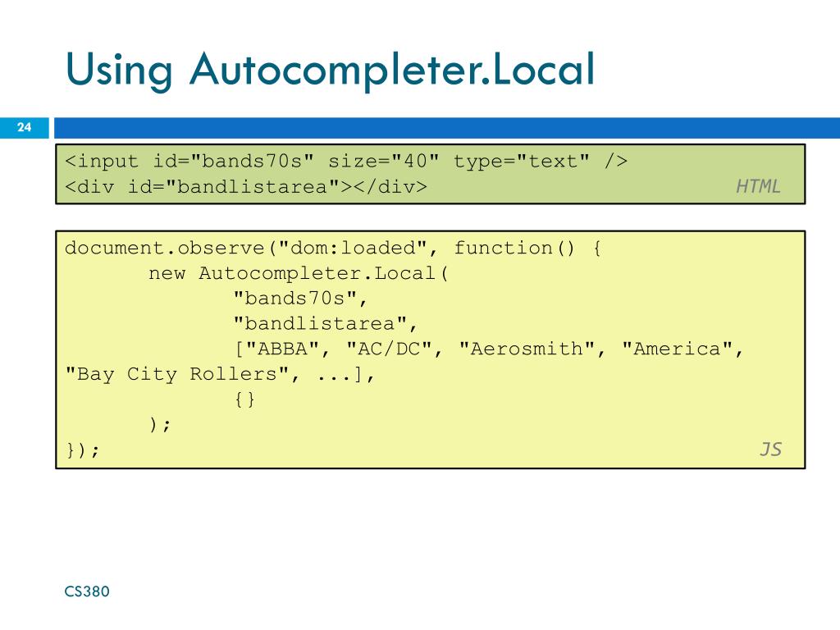The height and width of the screenshot is (630, 840).
Task: Click the CS380 footer text
Action: point(87,591)
